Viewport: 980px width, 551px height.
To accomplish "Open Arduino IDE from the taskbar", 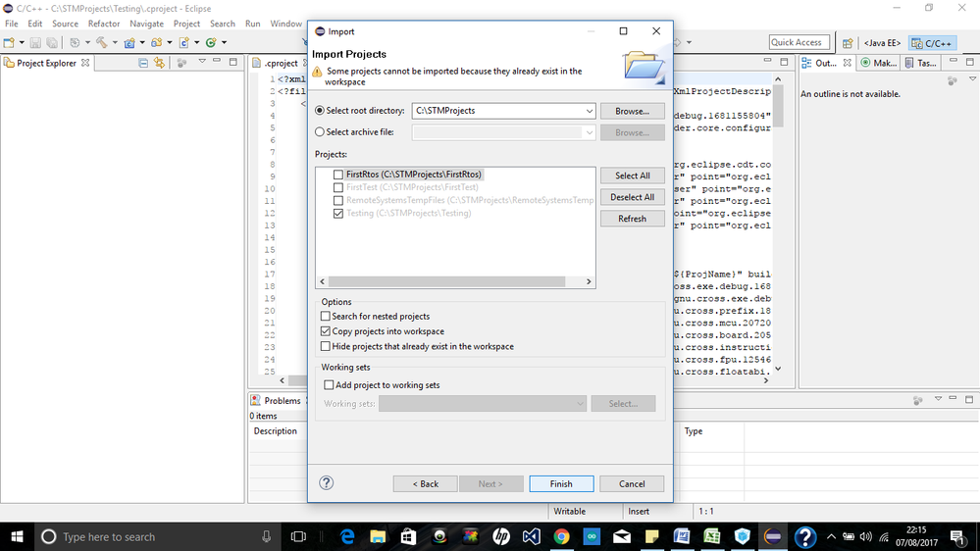I will (592, 536).
